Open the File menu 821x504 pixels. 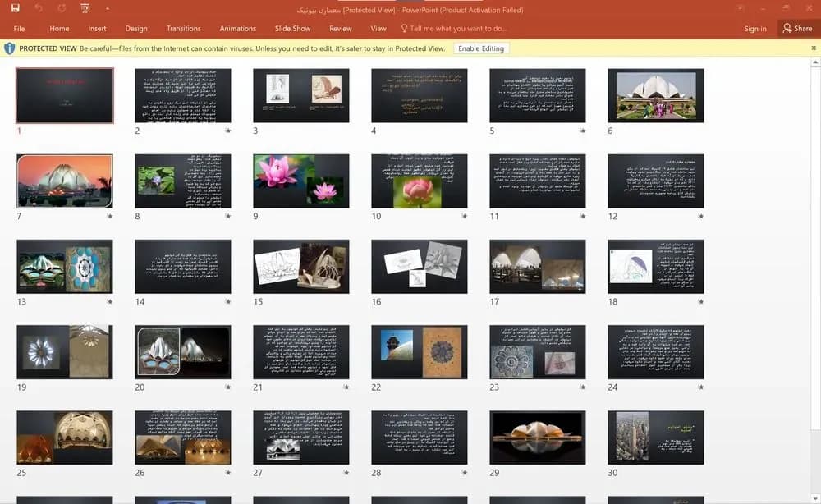pyautogui.click(x=20, y=28)
